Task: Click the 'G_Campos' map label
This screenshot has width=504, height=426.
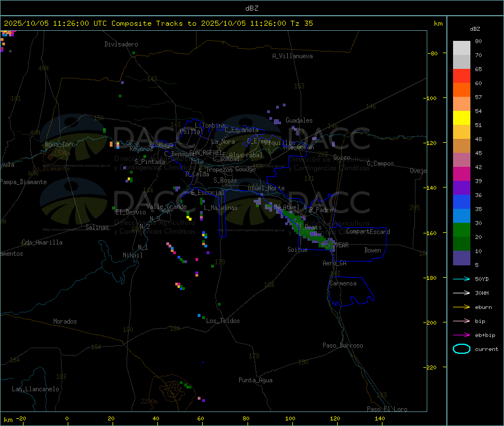Action: click(381, 163)
